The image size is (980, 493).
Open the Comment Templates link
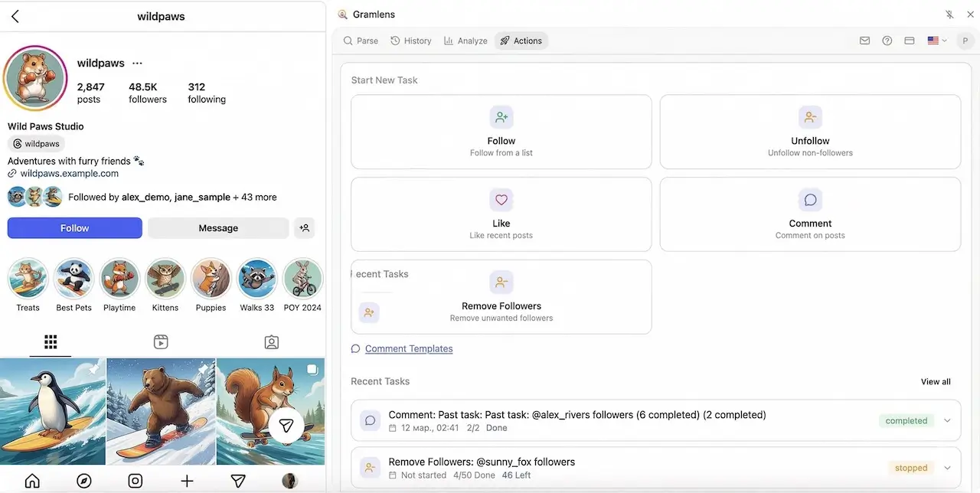tap(409, 348)
